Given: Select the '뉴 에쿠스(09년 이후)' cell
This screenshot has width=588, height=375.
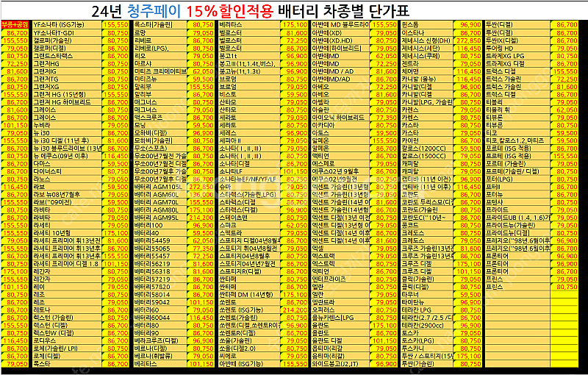Looking at the screenshot, I should [x=67, y=156].
